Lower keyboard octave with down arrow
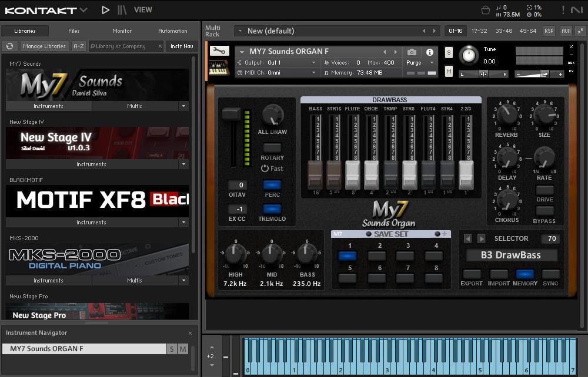This screenshot has height=377, width=588. (x=212, y=365)
